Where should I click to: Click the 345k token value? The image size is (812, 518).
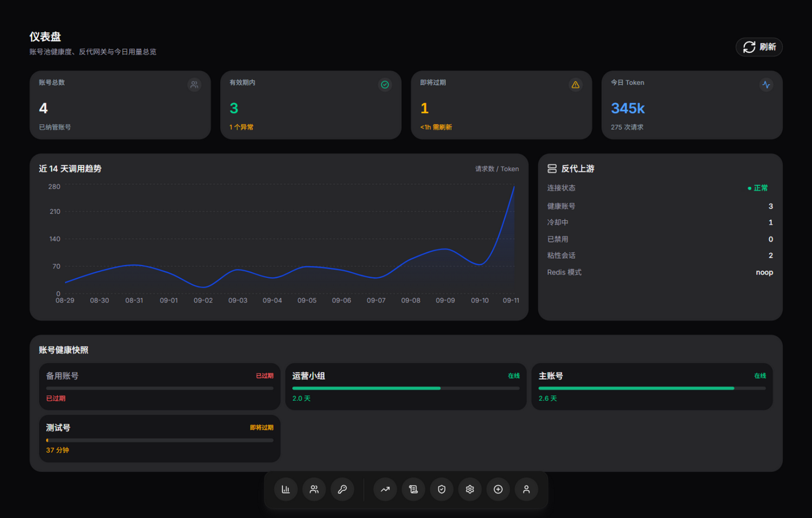point(627,108)
